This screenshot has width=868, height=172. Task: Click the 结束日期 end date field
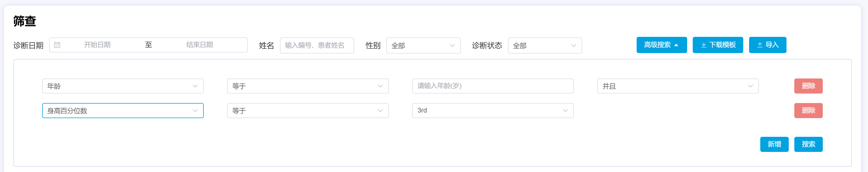pos(200,45)
